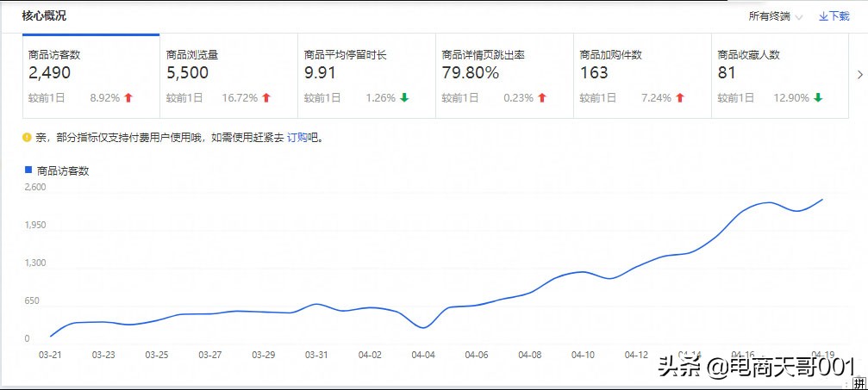The height and width of the screenshot is (390, 868).
Task: Click the yellow notice warning icon
Action: [x=27, y=138]
